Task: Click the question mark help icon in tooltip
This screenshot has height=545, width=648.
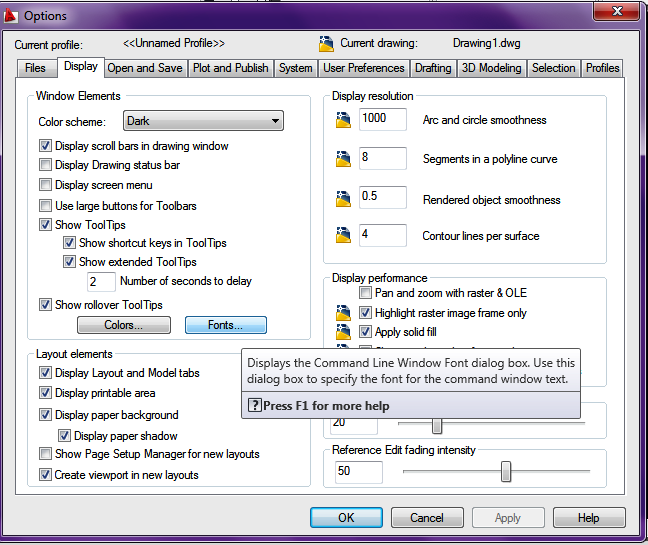Action: point(255,405)
